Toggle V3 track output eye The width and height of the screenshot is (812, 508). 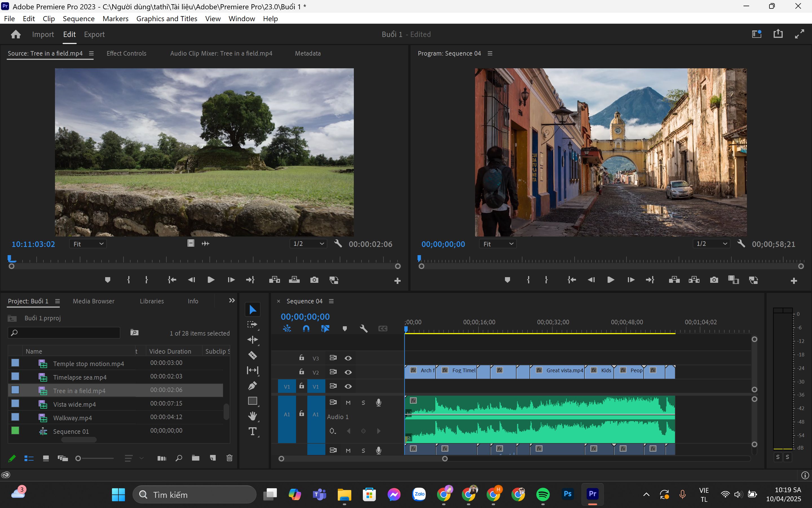pos(348,358)
